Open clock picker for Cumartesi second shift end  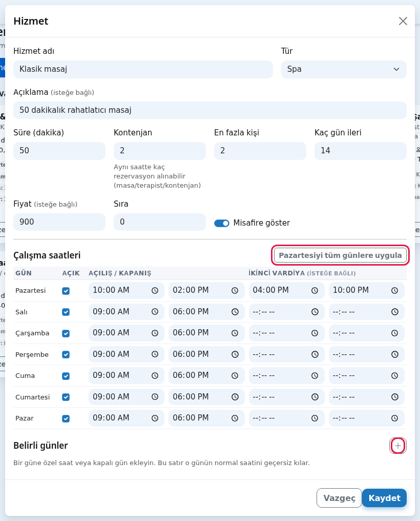pos(395,397)
